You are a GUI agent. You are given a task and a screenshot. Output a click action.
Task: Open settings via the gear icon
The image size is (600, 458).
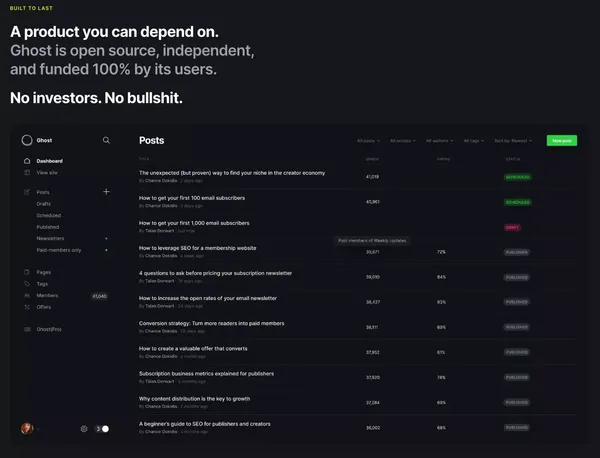[84, 429]
